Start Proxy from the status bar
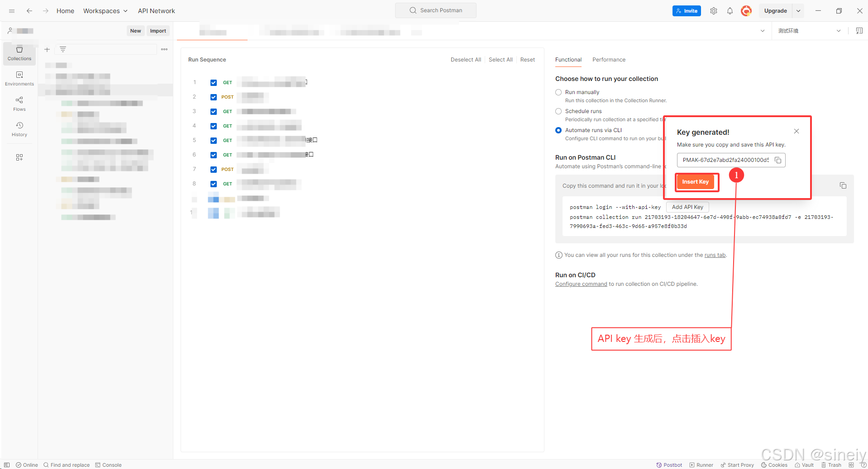 737,465
